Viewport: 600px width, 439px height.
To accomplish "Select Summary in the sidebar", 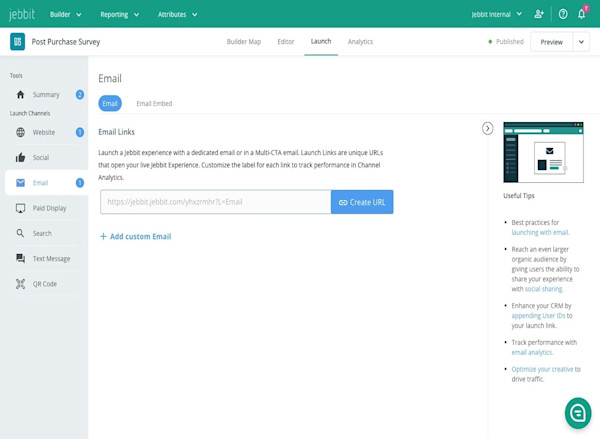I will (x=46, y=95).
